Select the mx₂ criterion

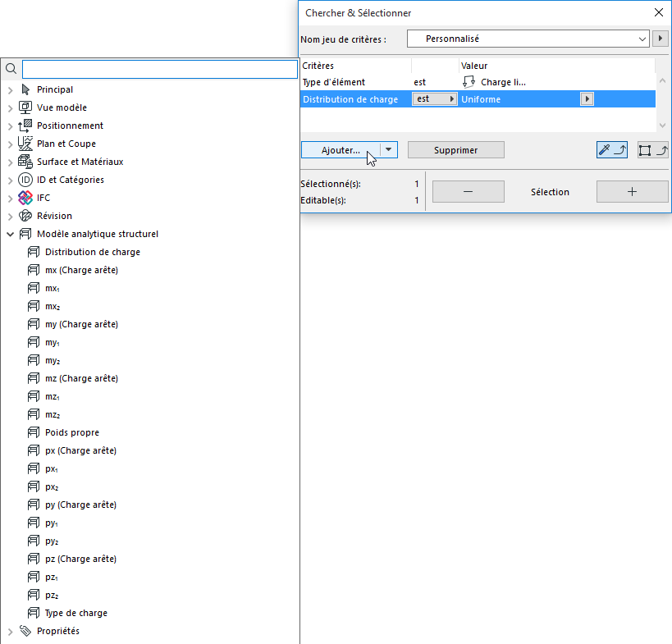coord(53,306)
